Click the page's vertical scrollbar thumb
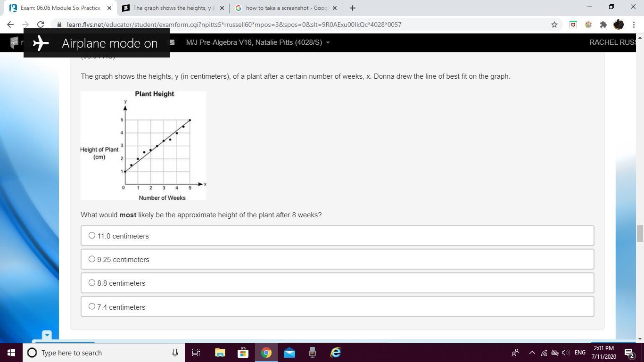 [x=640, y=233]
